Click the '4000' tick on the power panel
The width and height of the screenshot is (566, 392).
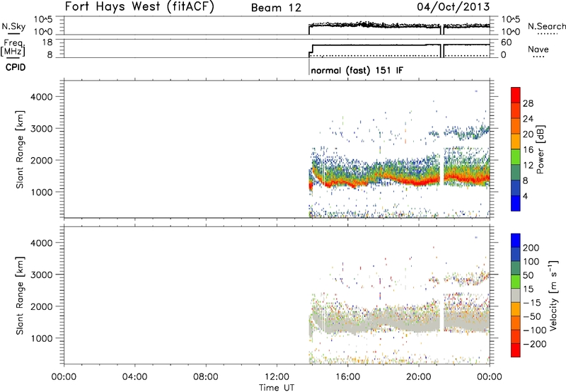[x=41, y=97]
